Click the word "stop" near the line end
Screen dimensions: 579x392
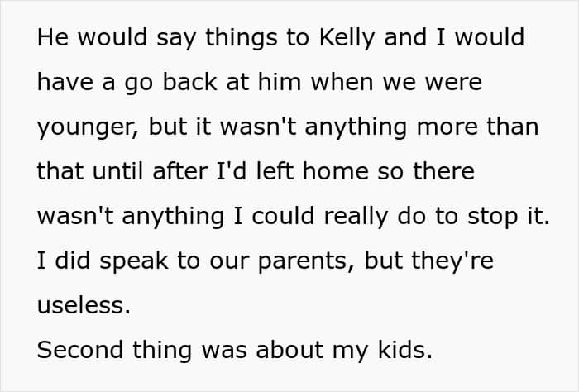492,218
